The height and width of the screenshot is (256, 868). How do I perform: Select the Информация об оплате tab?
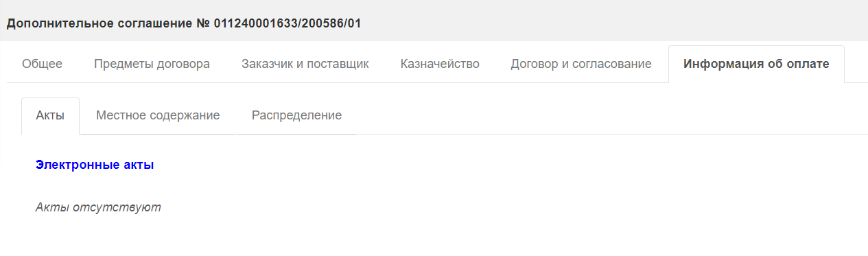coord(756,64)
